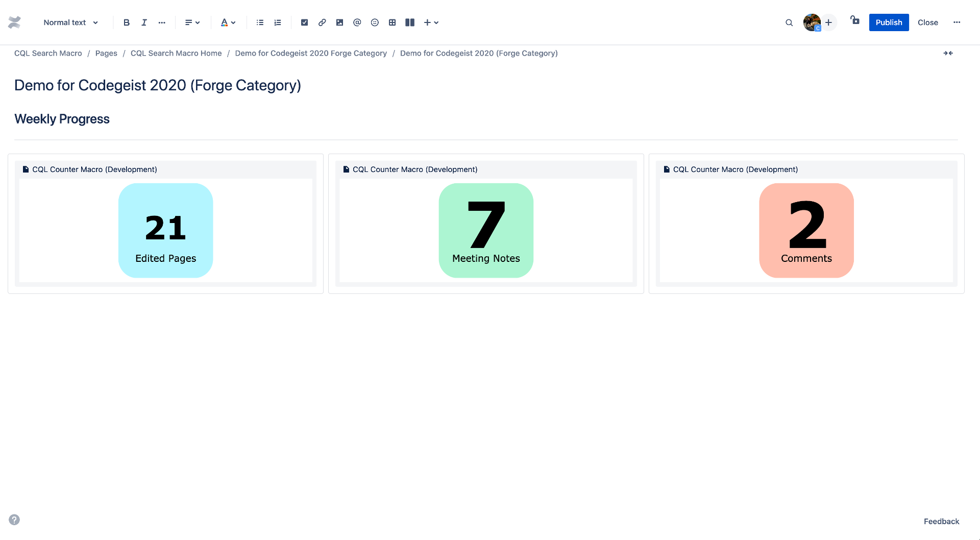Click the 7 Meeting Notes counter tile

[486, 230]
